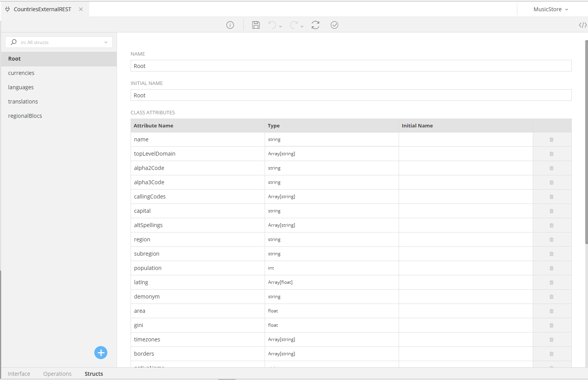Delete the population attribute row

click(551, 268)
